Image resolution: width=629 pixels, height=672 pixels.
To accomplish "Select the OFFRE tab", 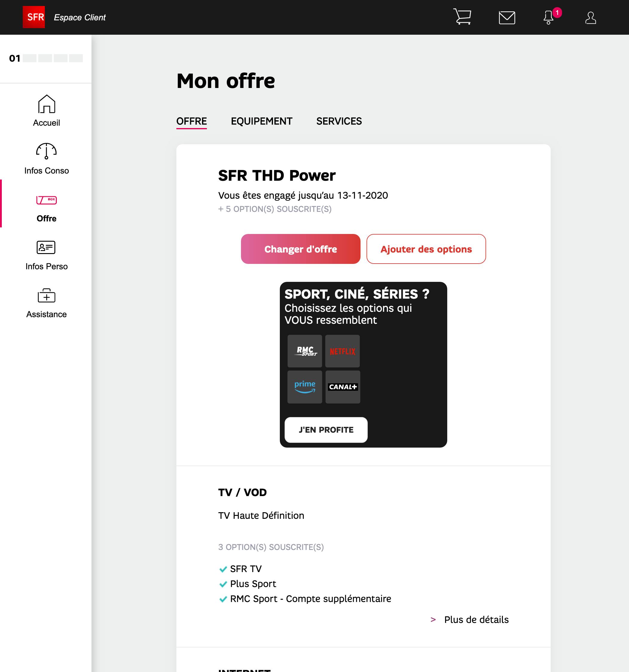I will (192, 121).
